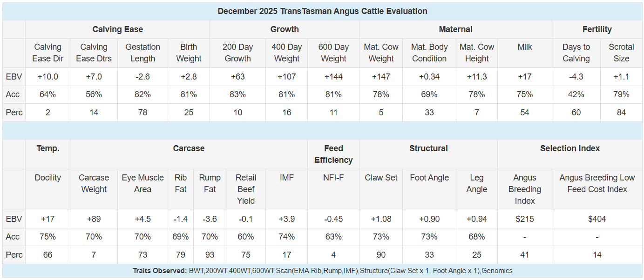Click the Retail Beef Yield header
Viewport: 644px width, 280px height.
(x=245, y=189)
